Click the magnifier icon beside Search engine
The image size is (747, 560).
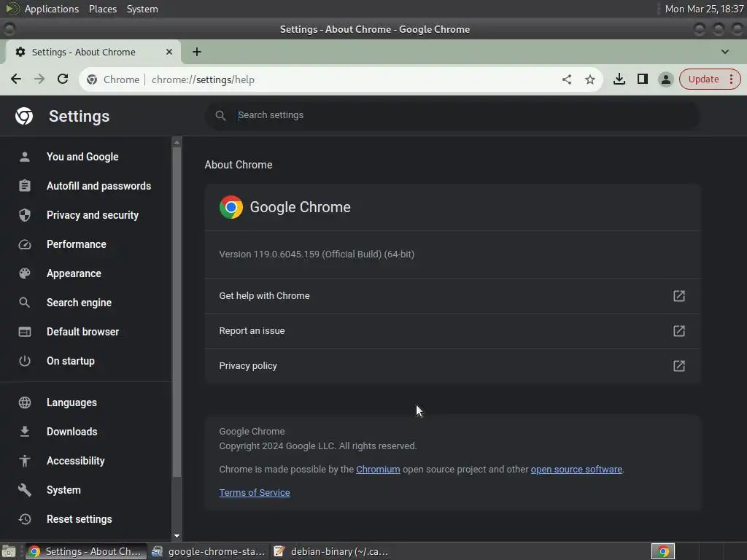point(25,303)
